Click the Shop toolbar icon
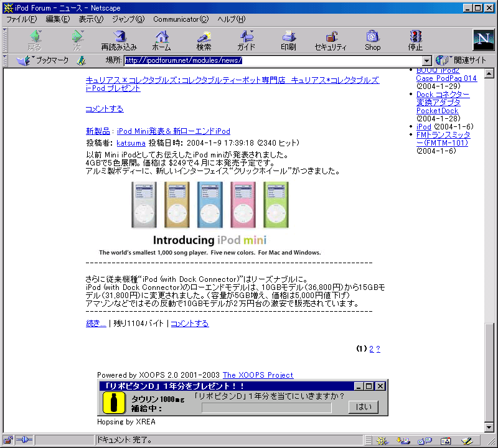 pos(372,40)
